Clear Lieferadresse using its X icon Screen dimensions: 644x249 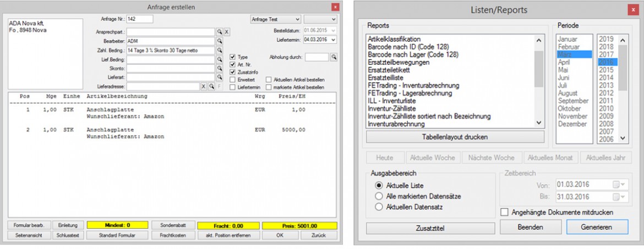(x=203, y=87)
